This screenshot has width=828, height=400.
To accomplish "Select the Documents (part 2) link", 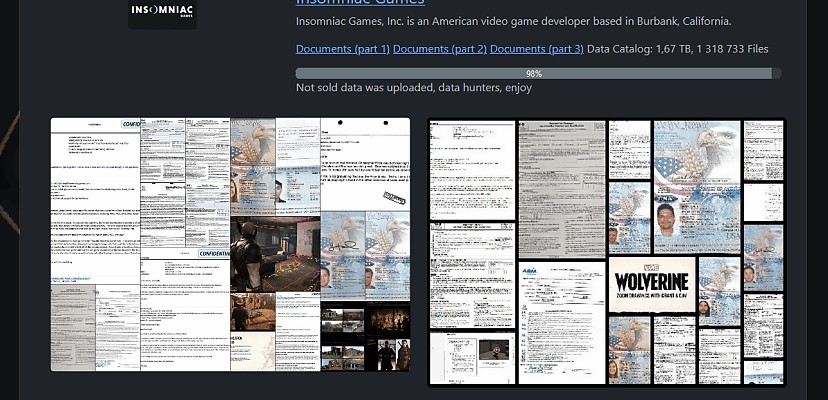I will coord(439,49).
